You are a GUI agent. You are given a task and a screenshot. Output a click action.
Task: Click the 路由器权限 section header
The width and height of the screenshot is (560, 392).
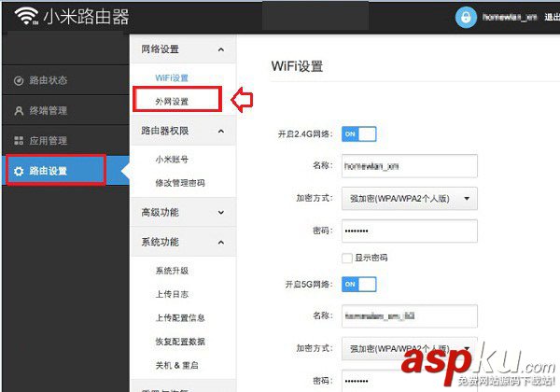[183, 131]
